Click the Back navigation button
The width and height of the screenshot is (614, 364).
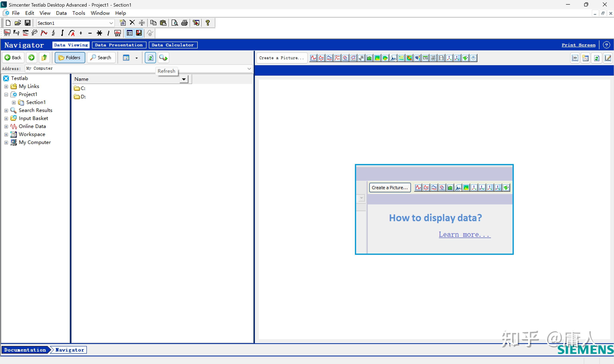pos(13,57)
